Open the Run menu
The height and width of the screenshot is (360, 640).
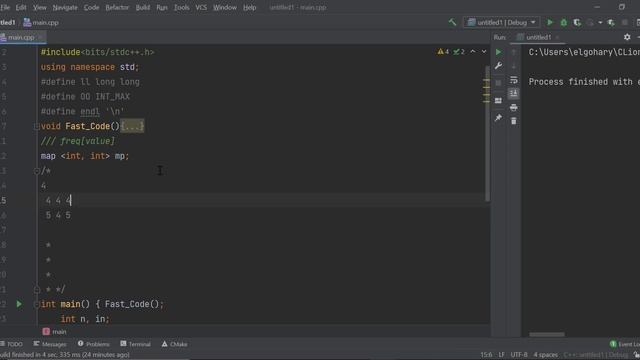162,7
